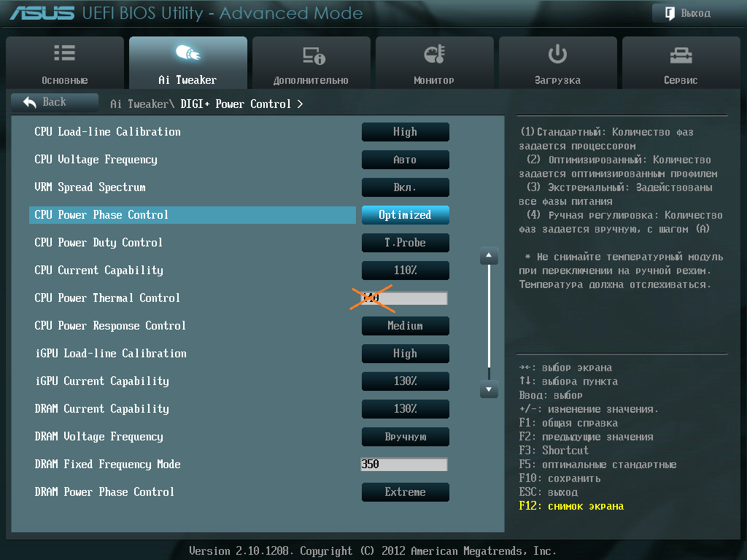
Task: Click the Ai Tweaker rocket icon
Action: pos(187,52)
